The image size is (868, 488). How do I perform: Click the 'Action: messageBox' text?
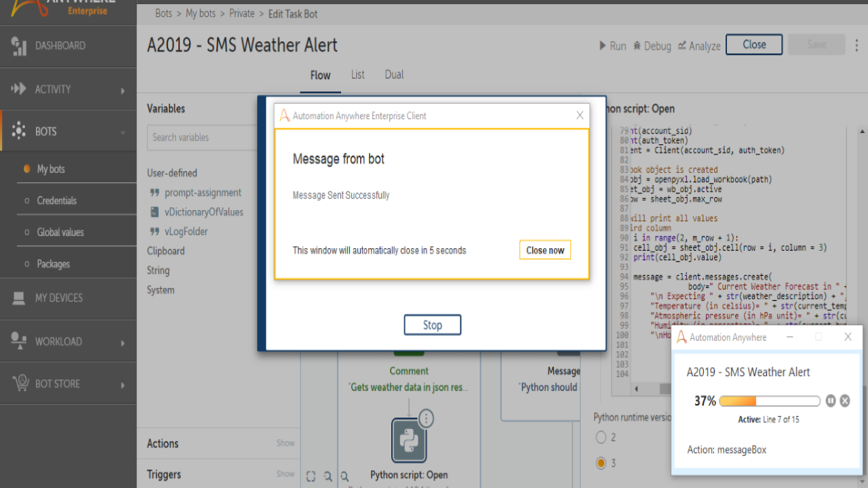(x=726, y=449)
